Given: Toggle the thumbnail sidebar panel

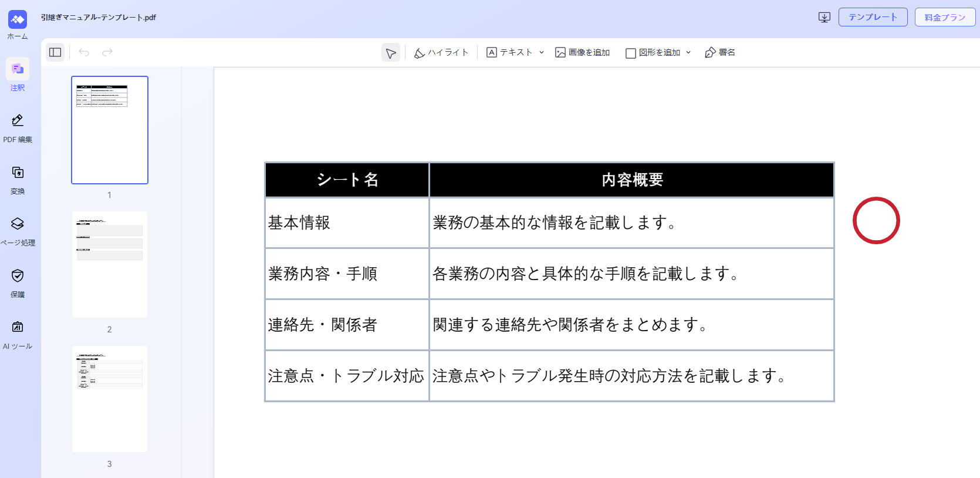Looking at the screenshot, I should click(x=55, y=52).
